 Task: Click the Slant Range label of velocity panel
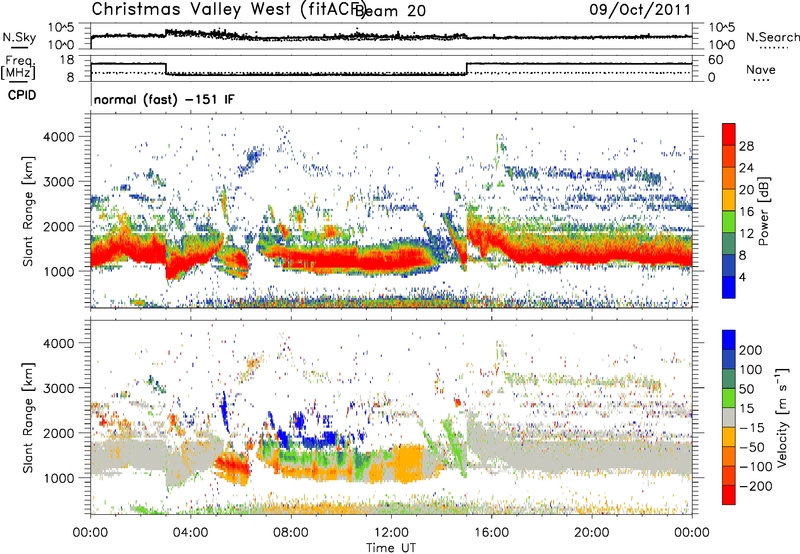28,417
